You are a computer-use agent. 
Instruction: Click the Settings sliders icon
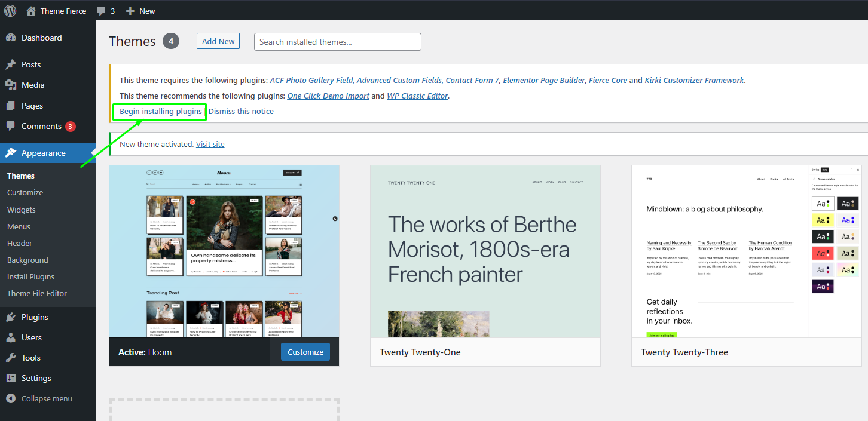tap(11, 378)
